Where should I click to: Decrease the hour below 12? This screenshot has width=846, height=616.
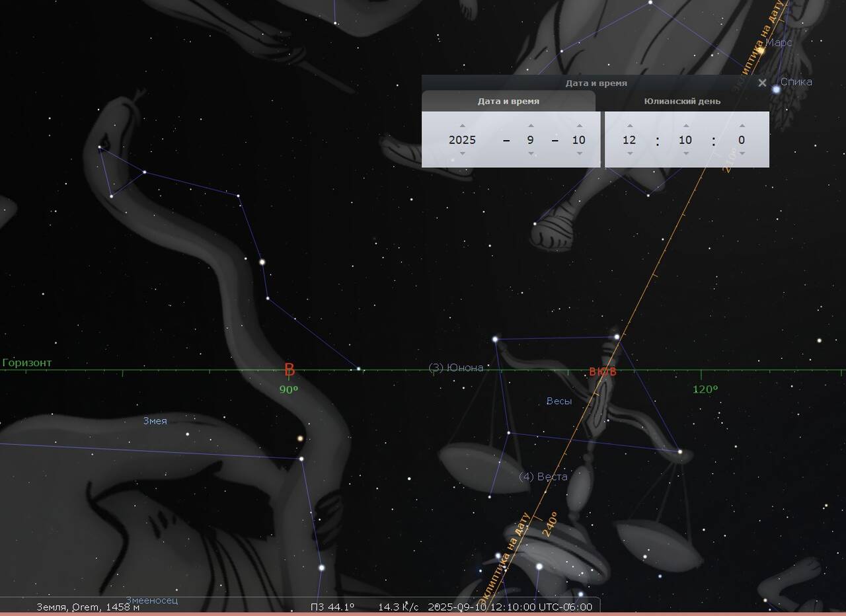coord(629,153)
